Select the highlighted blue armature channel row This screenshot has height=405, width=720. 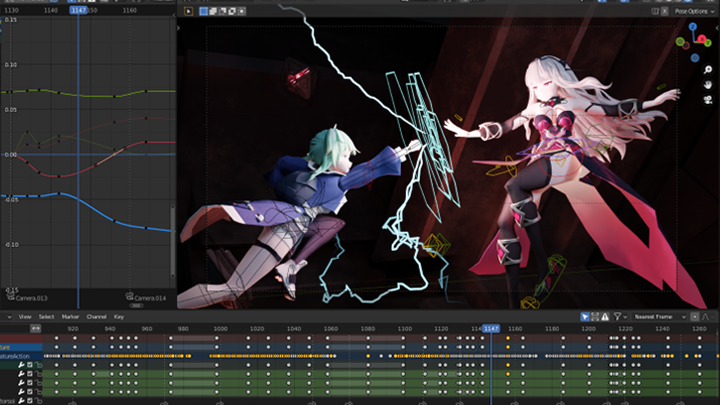click(x=21, y=347)
